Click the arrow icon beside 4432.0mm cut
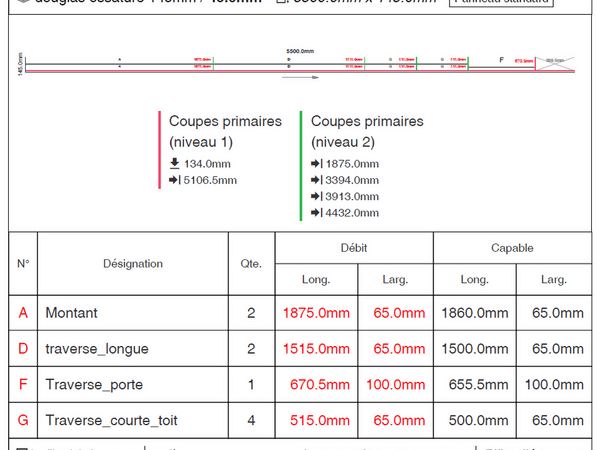Image resolution: width=600 pixels, height=450 pixels. [x=317, y=212]
